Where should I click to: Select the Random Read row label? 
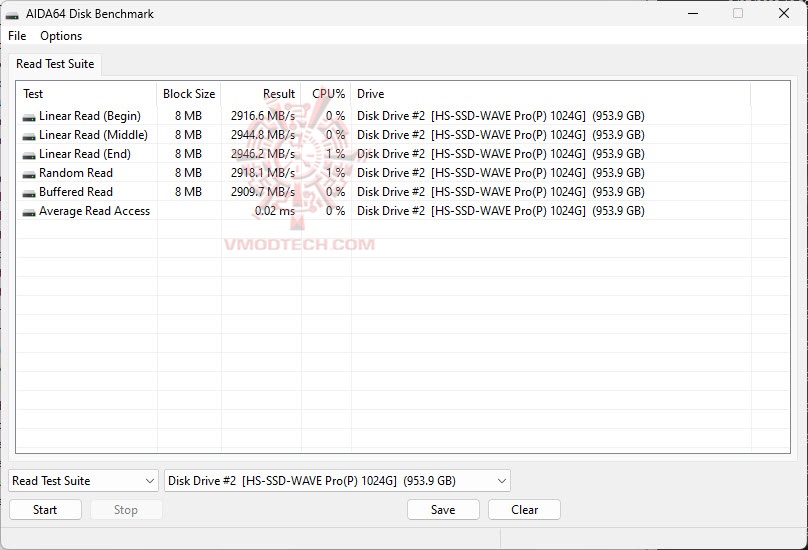pyautogui.click(x=76, y=173)
